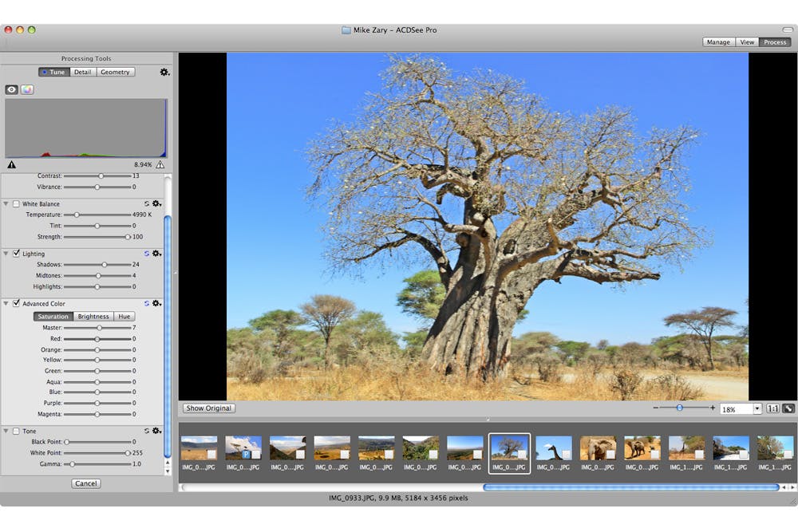Viewport: 798px width, 532px height.
Task: Click the zoom out minus icon
Action: 655,408
